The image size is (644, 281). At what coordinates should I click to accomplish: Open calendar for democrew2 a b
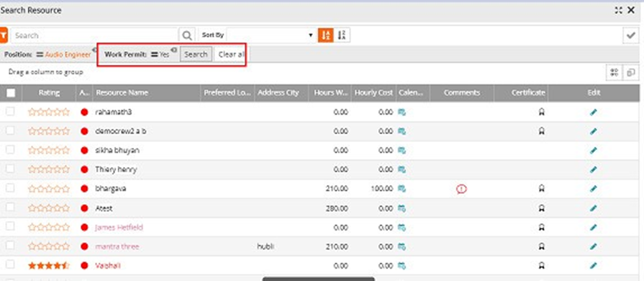[402, 131]
